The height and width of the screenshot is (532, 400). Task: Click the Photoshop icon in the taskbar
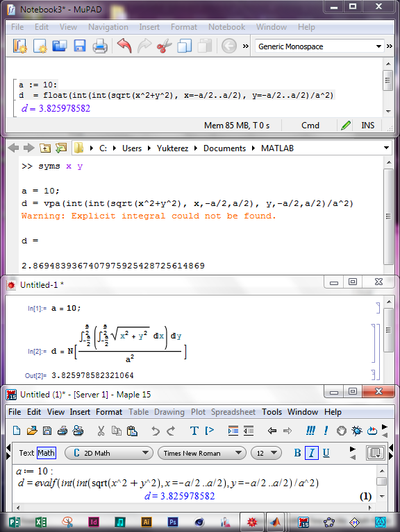[x=172, y=522]
